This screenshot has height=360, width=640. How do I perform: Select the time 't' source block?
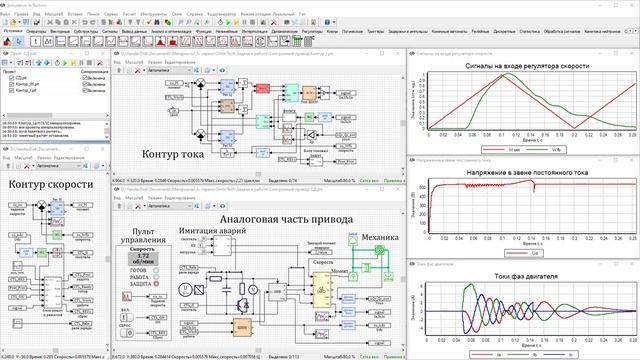point(36,41)
